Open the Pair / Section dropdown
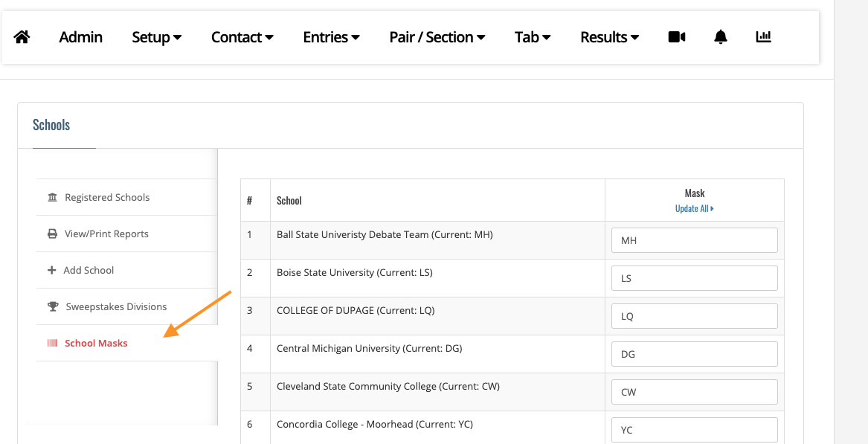The image size is (868, 444). click(x=437, y=37)
